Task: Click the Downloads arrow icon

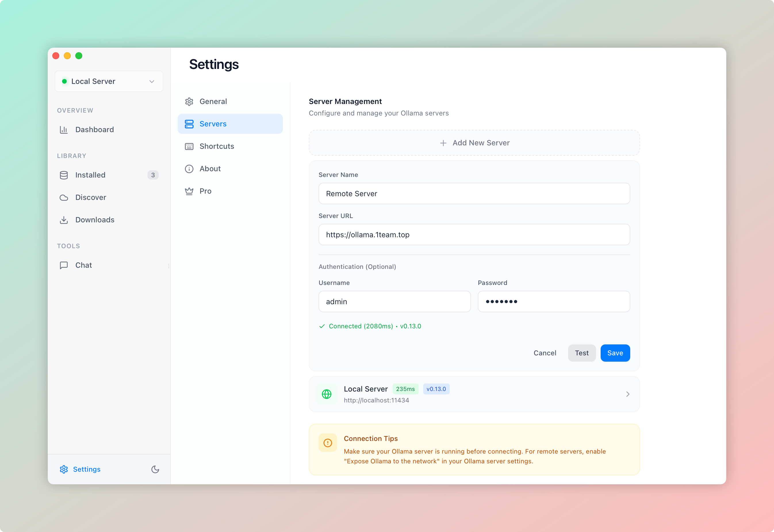Action: [64, 220]
